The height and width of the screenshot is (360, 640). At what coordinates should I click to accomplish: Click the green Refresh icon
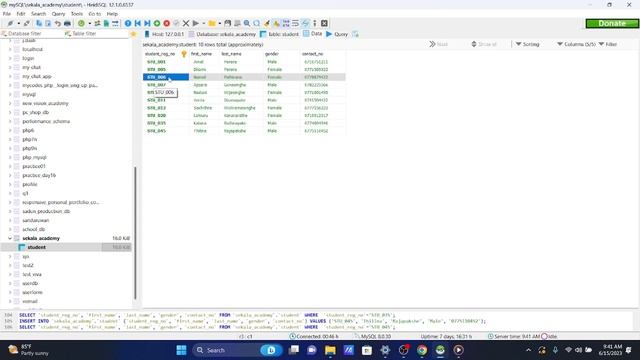pyautogui.click(x=81, y=23)
